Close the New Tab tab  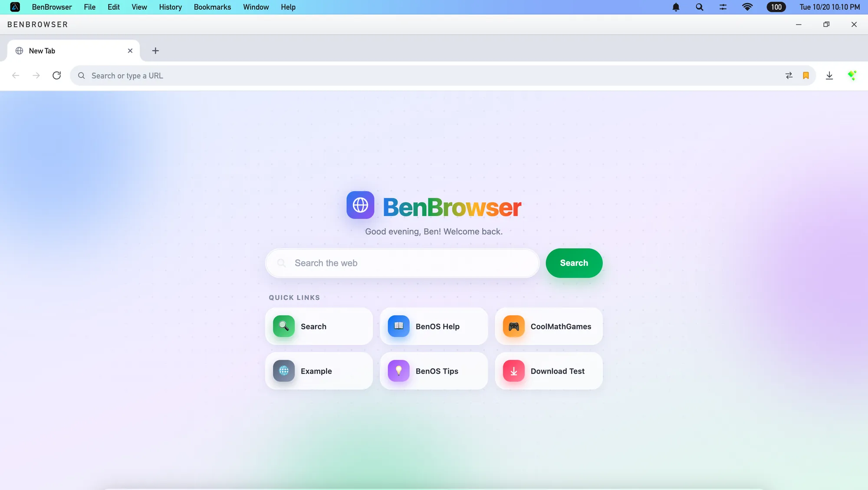[x=130, y=51]
